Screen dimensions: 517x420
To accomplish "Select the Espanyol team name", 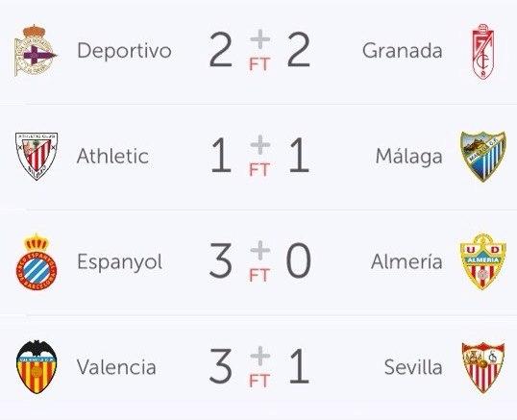I will (120, 262).
